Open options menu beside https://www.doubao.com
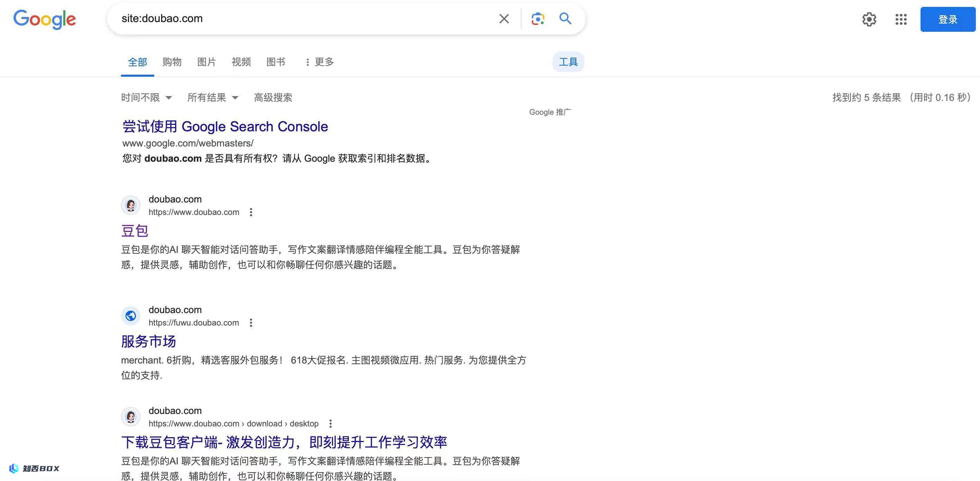 point(251,212)
